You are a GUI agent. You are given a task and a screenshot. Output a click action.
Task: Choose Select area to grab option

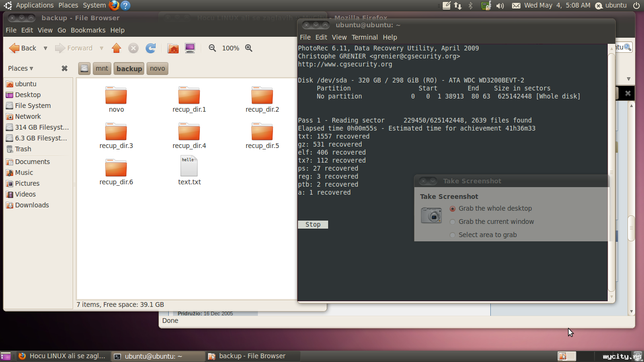(x=453, y=235)
